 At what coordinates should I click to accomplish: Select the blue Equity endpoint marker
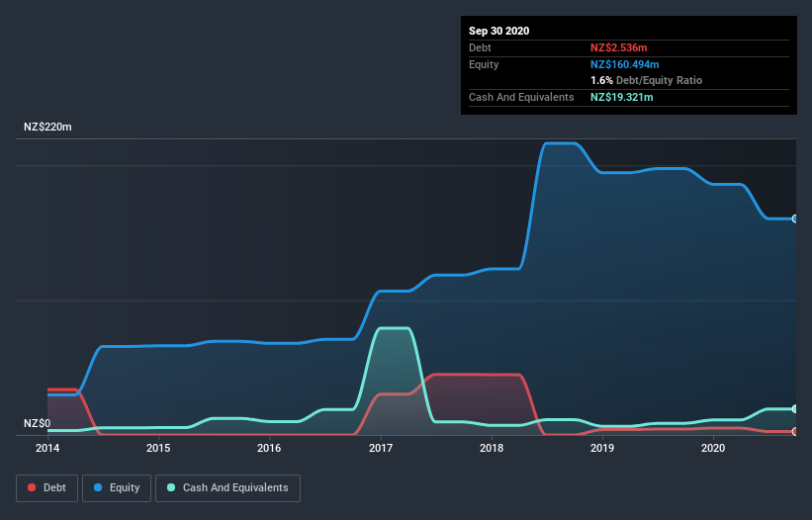pyautogui.click(x=795, y=218)
